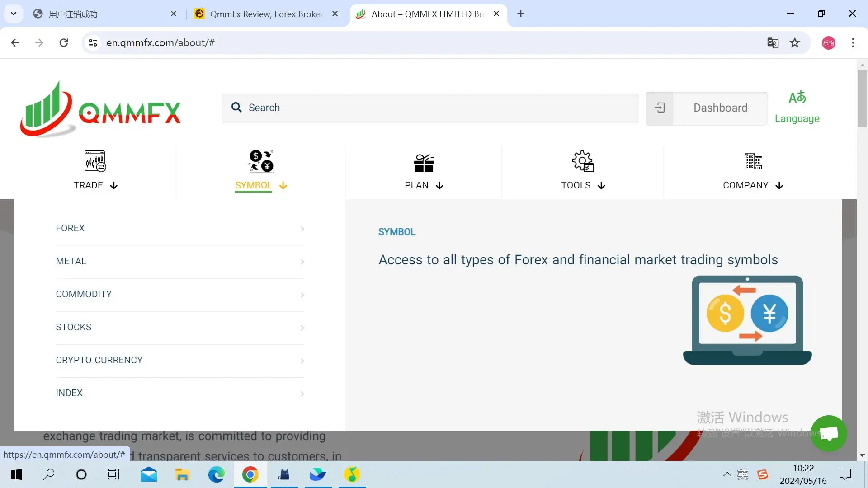This screenshot has height=488, width=868.
Task: Click the TRADE menu label
Action: click(x=88, y=185)
